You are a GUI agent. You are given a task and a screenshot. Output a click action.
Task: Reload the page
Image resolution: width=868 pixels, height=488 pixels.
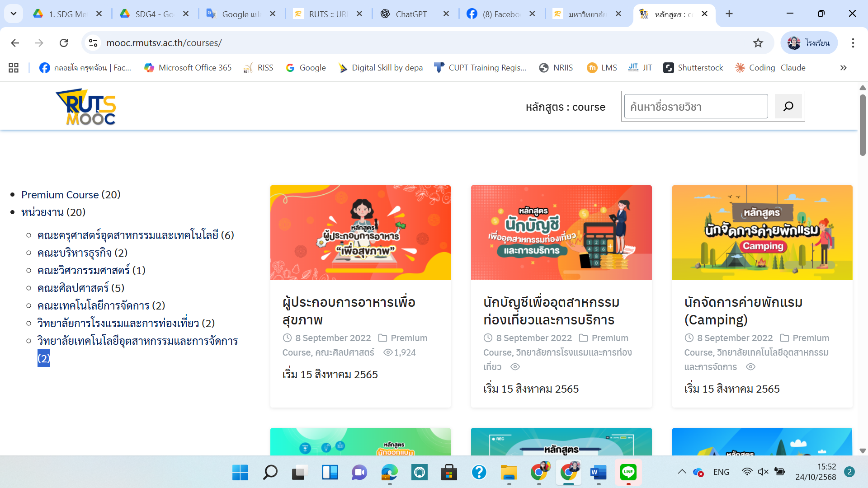64,43
